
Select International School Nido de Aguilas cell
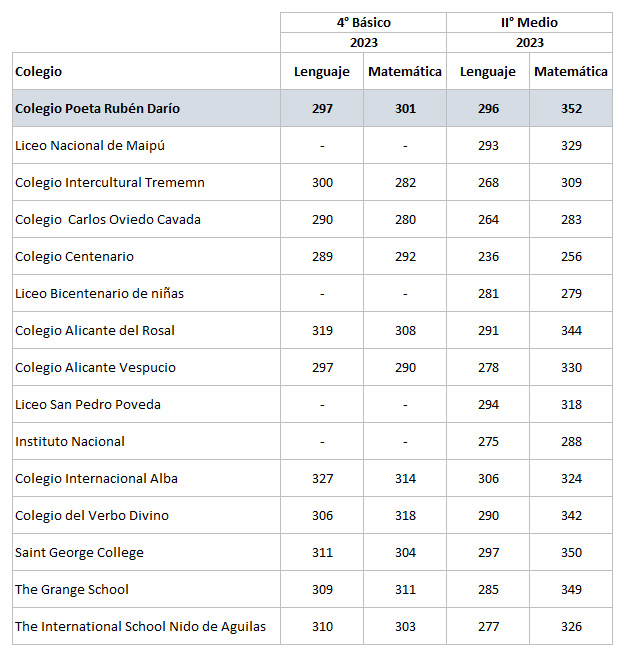pyautogui.click(x=140, y=626)
